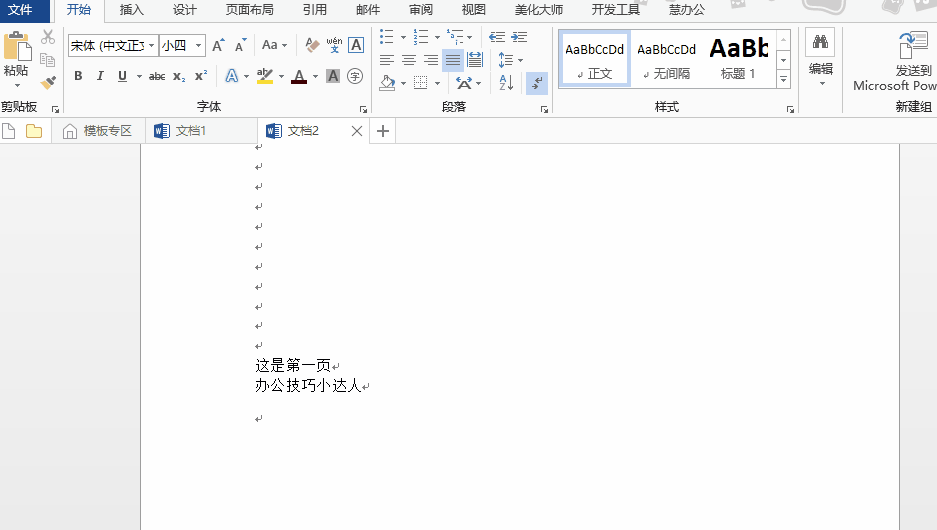The image size is (937, 530).
Task: Increase paragraph indent
Action: [x=519, y=37]
